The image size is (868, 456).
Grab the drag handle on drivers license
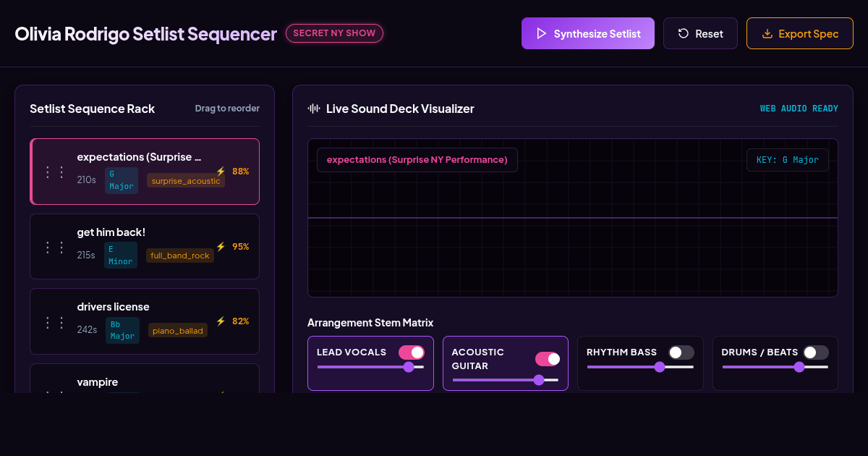[x=55, y=323]
